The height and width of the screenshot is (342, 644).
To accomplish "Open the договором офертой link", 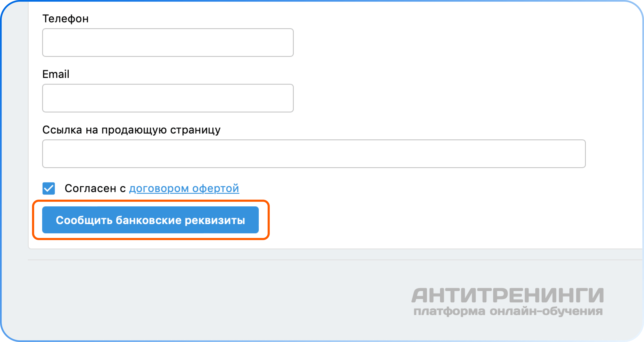I will [x=184, y=188].
